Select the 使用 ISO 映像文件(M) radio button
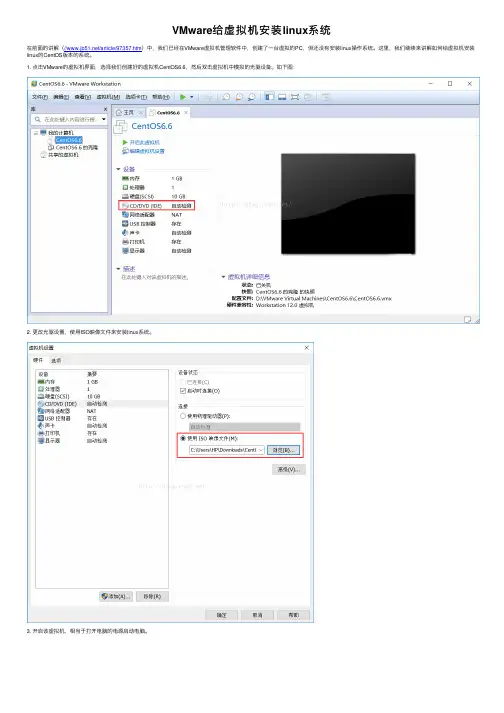Screen dimensions: 504x713 183,438
